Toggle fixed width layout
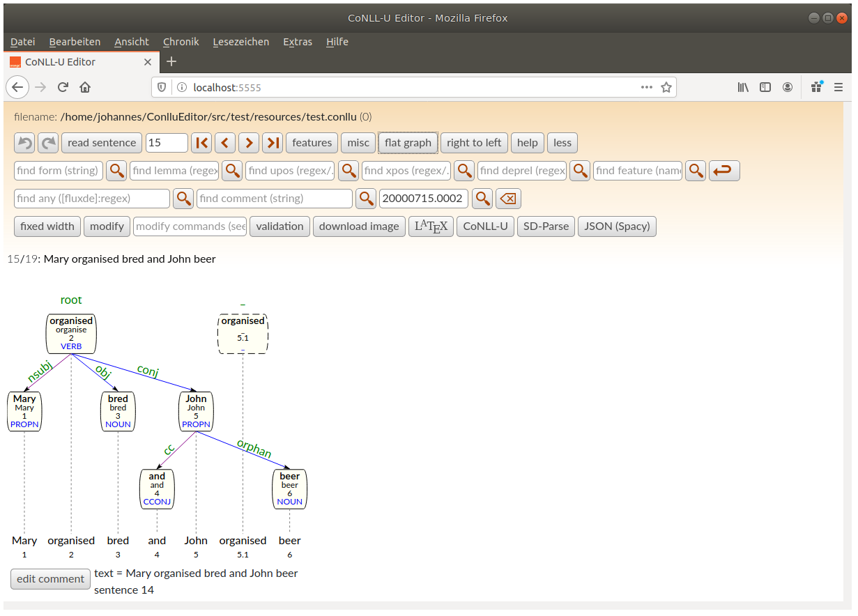Screen dimensions: 858x616 click(x=47, y=226)
